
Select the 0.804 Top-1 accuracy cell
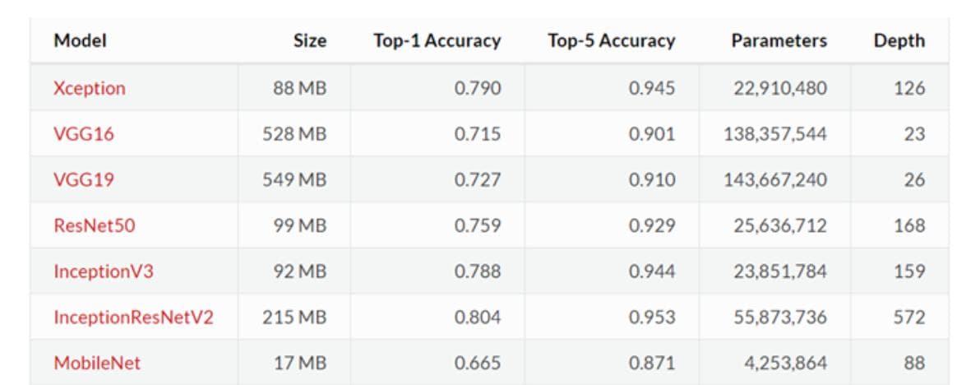[478, 317]
